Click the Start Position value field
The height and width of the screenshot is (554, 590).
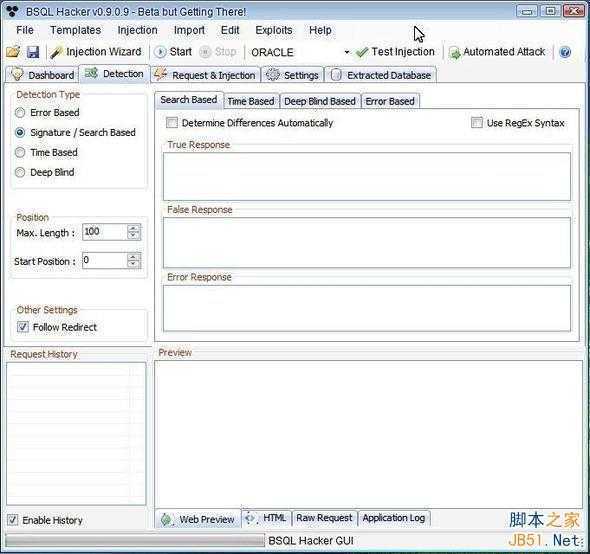(105, 260)
